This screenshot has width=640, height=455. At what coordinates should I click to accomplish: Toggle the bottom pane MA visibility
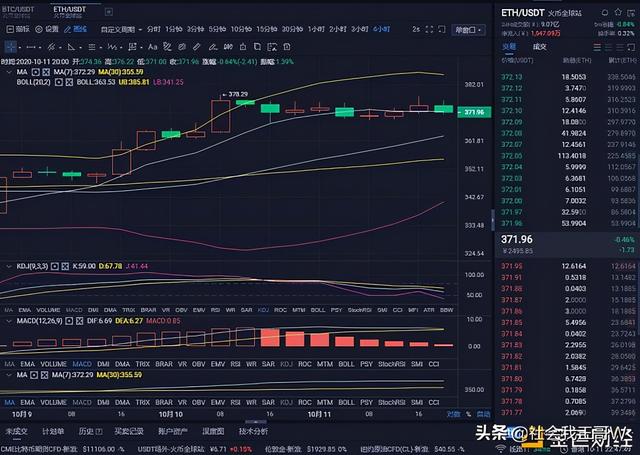click(x=34, y=375)
